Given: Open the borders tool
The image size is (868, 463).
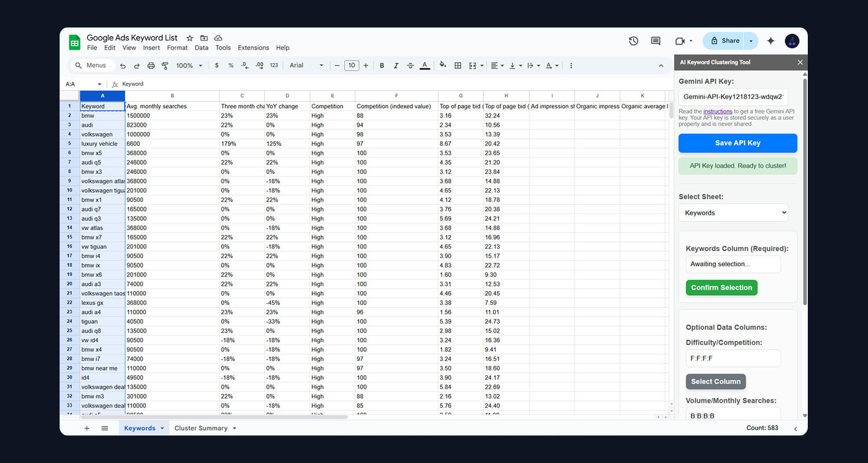Looking at the screenshot, I should [458, 65].
